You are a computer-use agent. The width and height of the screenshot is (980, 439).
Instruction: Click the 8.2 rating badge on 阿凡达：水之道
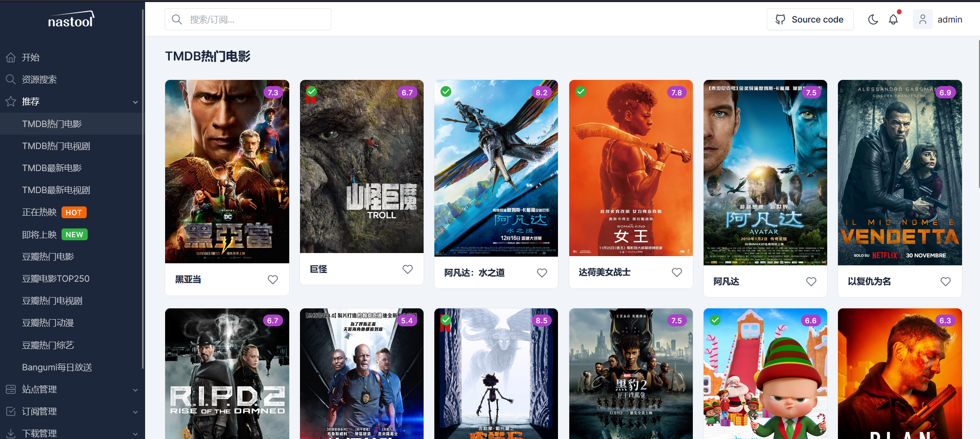pyautogui.click(x=542, y=93)
